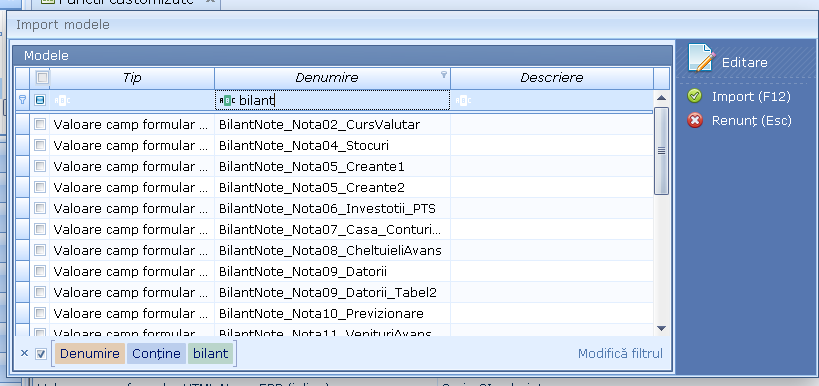Check the BilantNote_Nota04_Stocuri row checkbox
The width and height of the screenshot is (819, 386).
(40, 145)
